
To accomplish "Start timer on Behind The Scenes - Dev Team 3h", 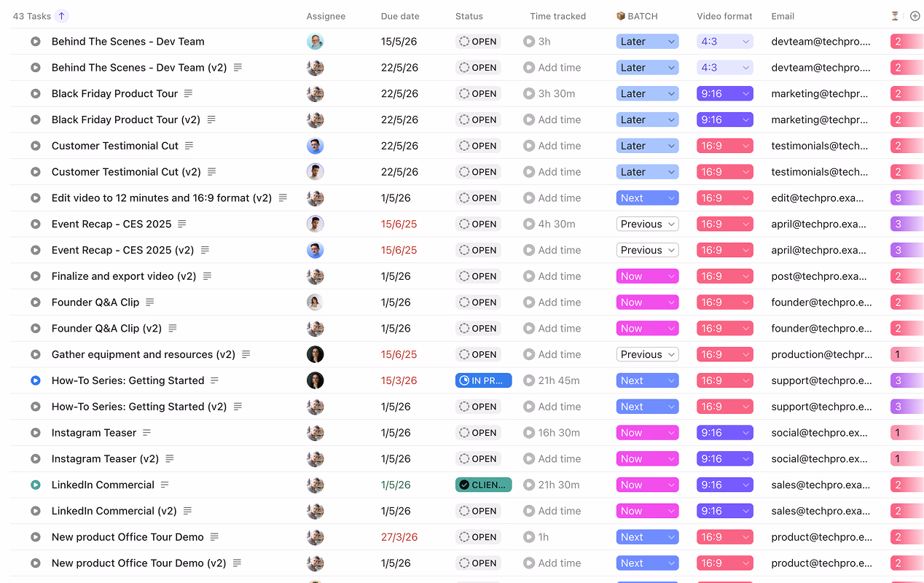I will (x=529, y=42).
